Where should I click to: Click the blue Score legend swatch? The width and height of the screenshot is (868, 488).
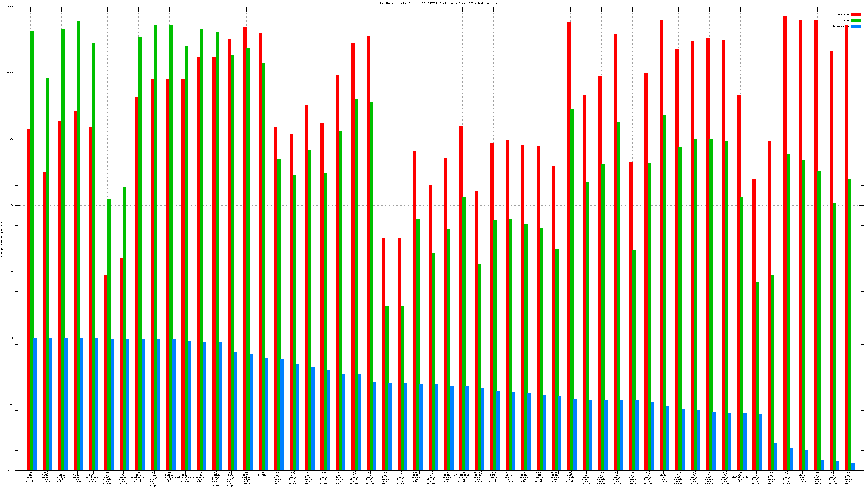pos(856,27)
